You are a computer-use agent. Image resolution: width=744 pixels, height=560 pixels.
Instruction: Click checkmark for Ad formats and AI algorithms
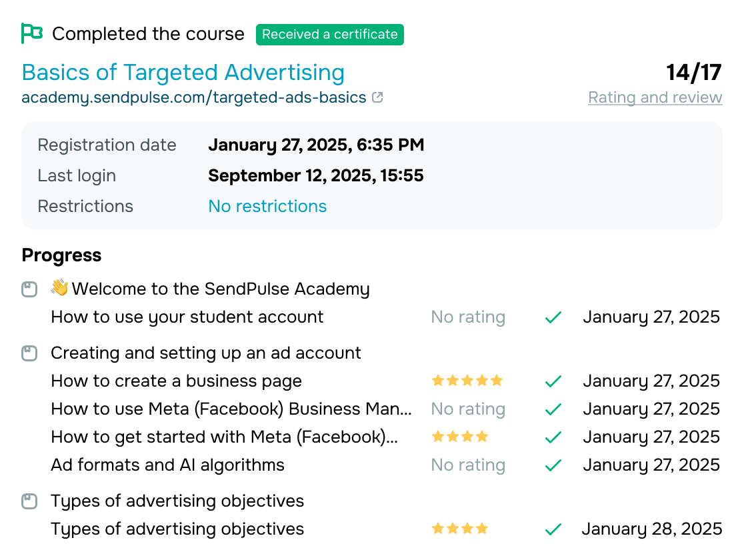[x=553, y=465]
